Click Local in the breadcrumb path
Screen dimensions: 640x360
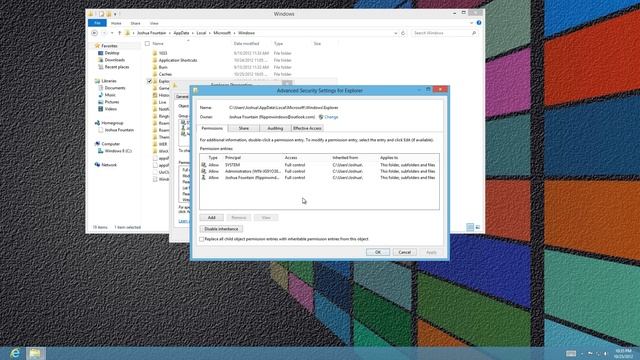pyautogui.click(x=201, y=33)
